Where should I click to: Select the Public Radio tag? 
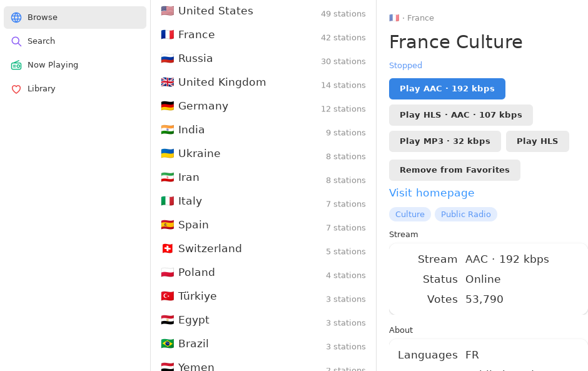point(466,214)
